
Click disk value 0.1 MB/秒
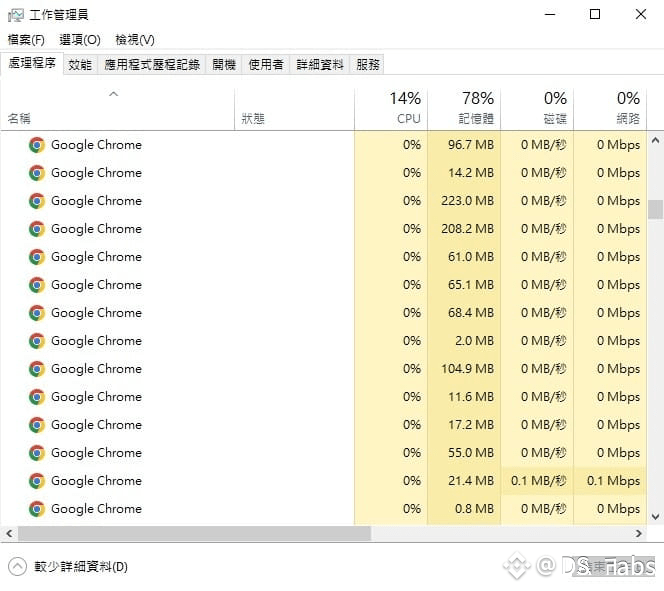click(x=537, y=481)
